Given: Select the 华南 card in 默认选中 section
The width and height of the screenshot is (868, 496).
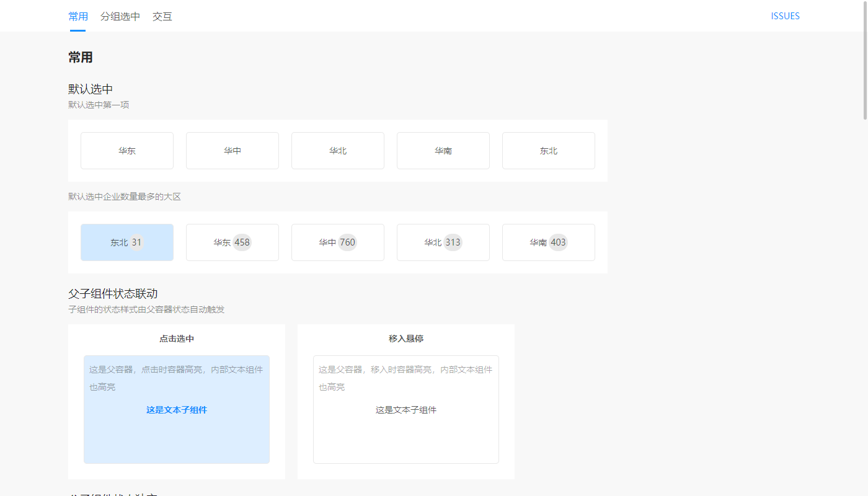Looking at the screenshot, I should (x=443, y=150).
